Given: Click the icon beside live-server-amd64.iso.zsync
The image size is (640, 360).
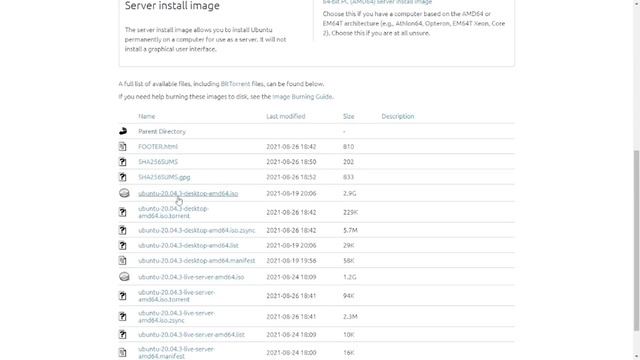Looking at the screenshot, I should [122, 316].
